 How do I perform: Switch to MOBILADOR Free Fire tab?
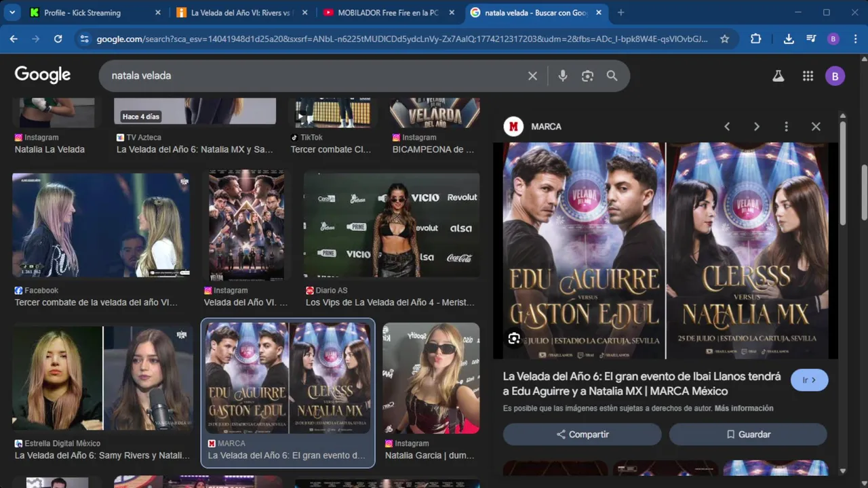[388, 12]
